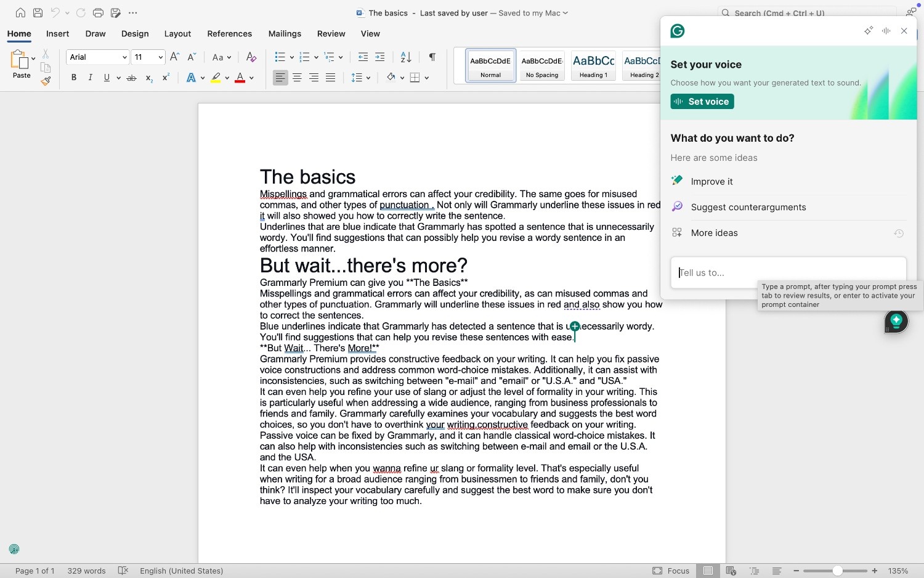This screenshot has width=924, height=578.
Task: Increase the indent of the paragraph
Action: point(380,57)
